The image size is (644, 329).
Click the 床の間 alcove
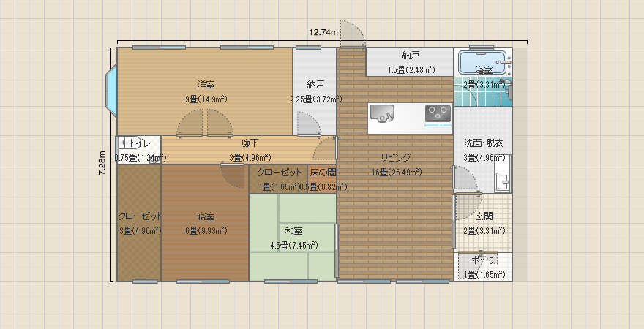[322, 179]
